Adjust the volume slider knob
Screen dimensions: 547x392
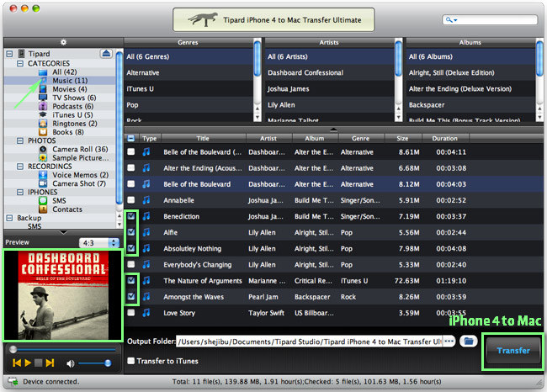108,363
